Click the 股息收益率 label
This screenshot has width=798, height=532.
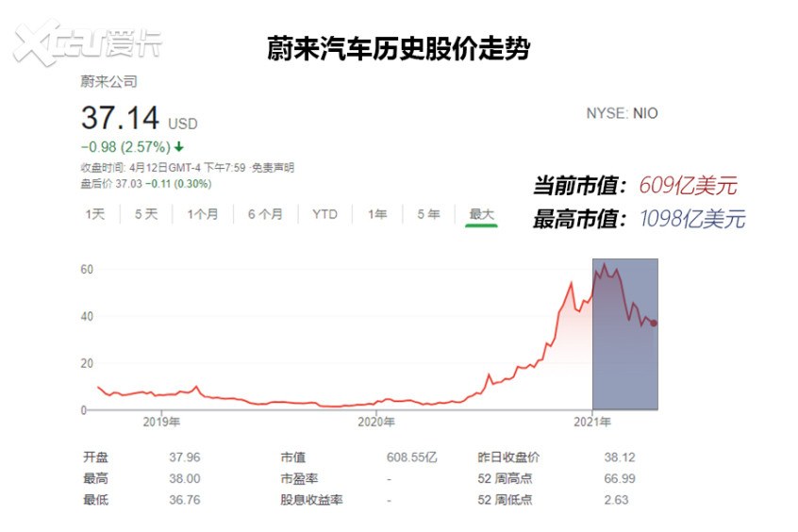[311, 500]
